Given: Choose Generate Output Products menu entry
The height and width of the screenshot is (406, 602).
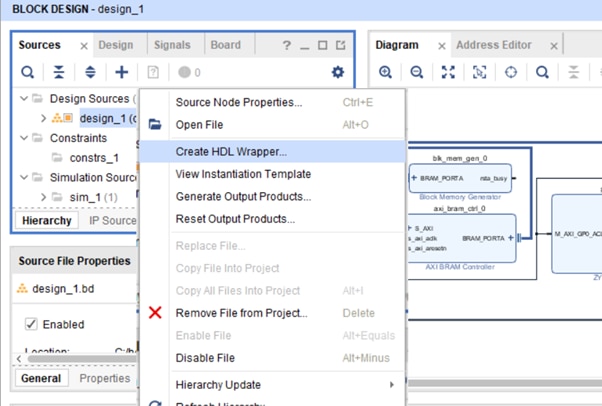Looking at the screenshot, I should [272, 196].
